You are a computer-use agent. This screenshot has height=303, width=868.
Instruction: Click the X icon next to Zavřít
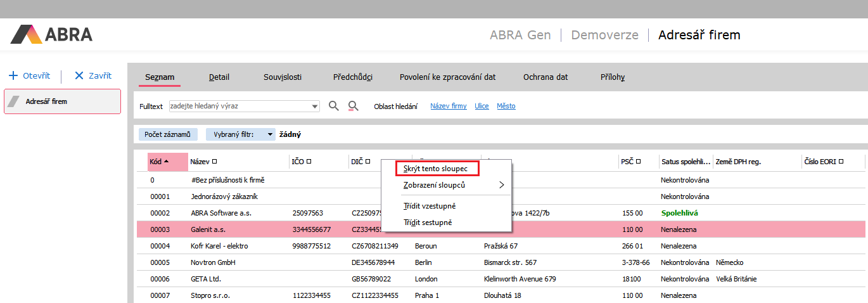(x=79, y=75)
